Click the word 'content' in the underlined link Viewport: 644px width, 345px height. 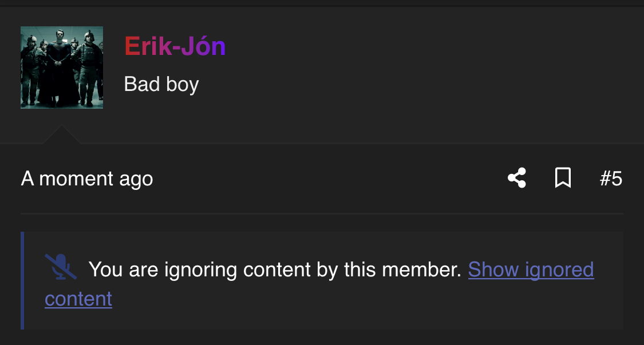78,299
